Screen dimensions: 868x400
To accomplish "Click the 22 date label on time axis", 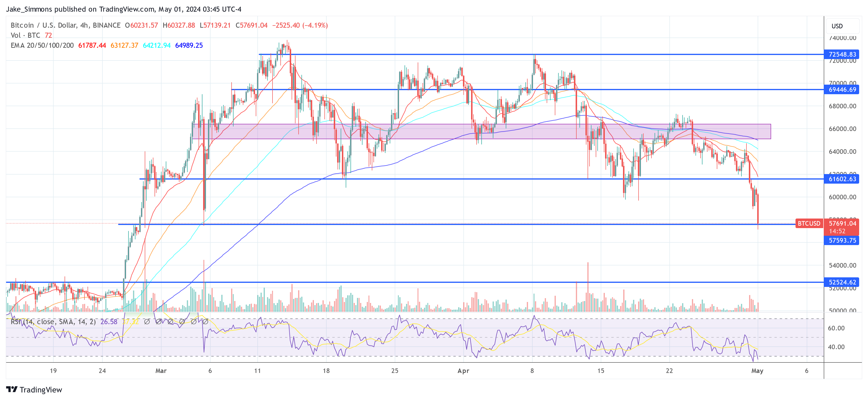I will 669,371.
